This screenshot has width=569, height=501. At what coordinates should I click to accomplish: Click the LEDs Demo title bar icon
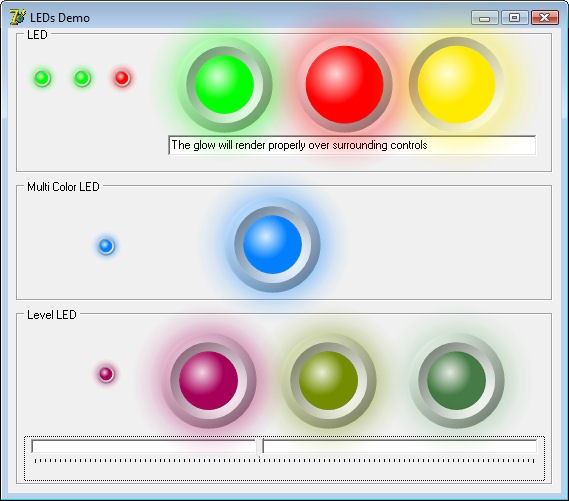pos(18,17)
